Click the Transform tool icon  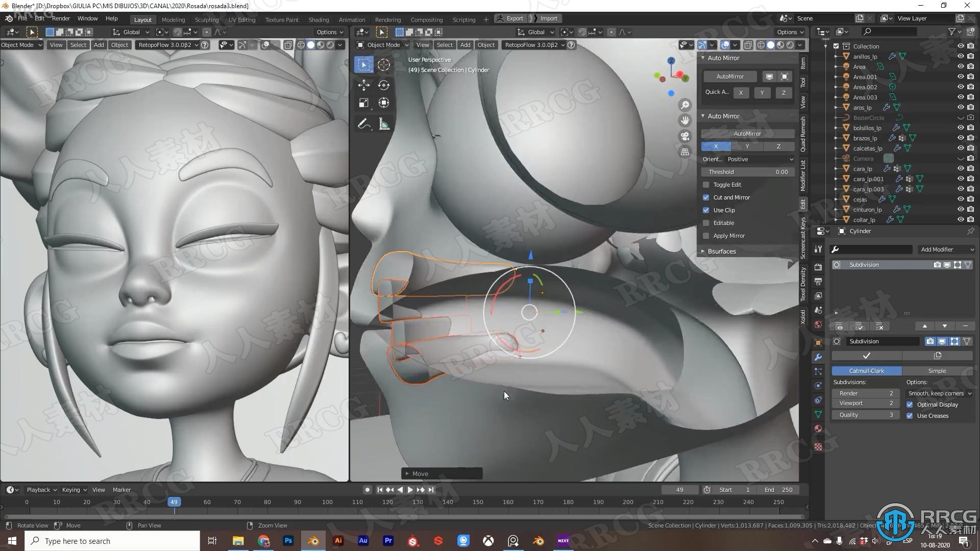(x=384, y=103)
